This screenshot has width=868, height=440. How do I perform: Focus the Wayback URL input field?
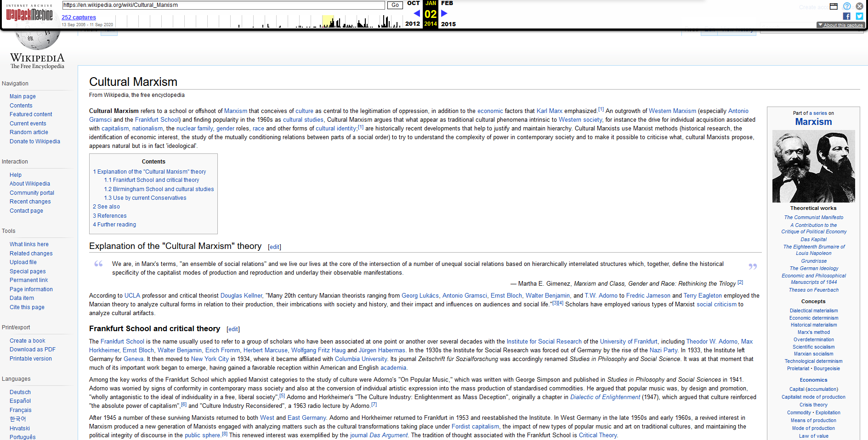pyautogui.click(x=224, y=5)
